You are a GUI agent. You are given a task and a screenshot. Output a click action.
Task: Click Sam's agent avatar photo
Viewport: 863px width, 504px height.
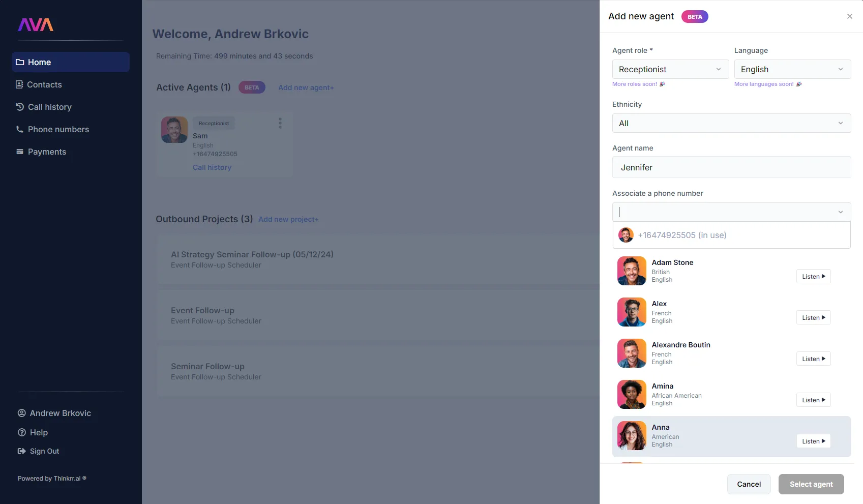(x=174, y=130)
